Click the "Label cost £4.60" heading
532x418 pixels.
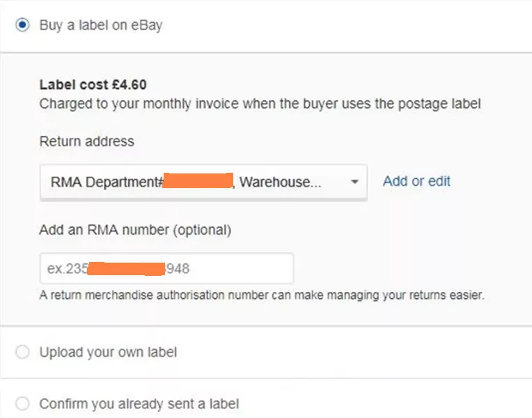pos(93,85)
